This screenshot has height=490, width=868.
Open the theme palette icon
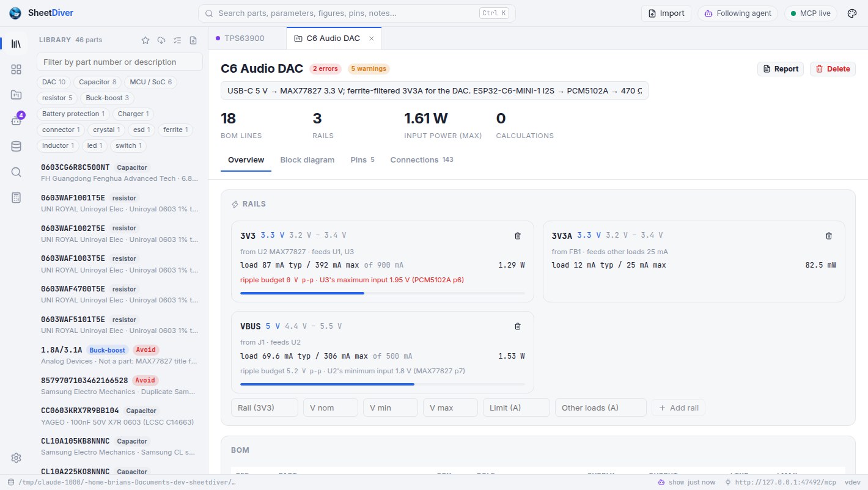(852, 13)
